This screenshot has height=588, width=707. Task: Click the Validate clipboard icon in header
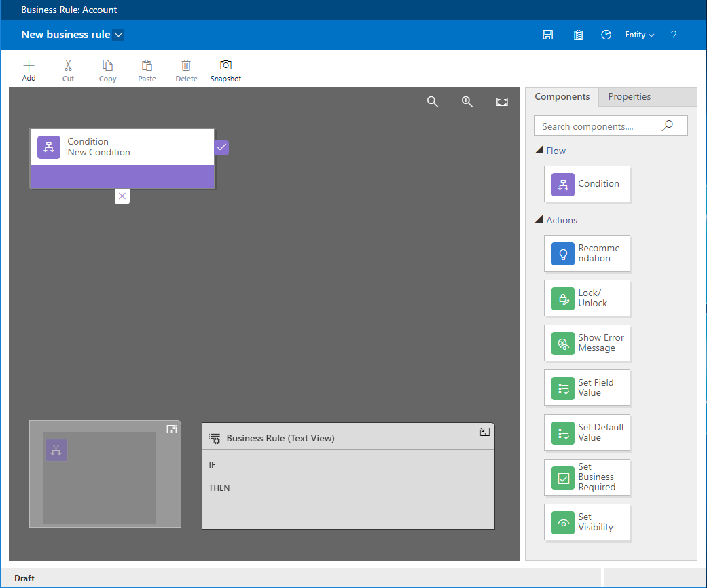[578, 35]
